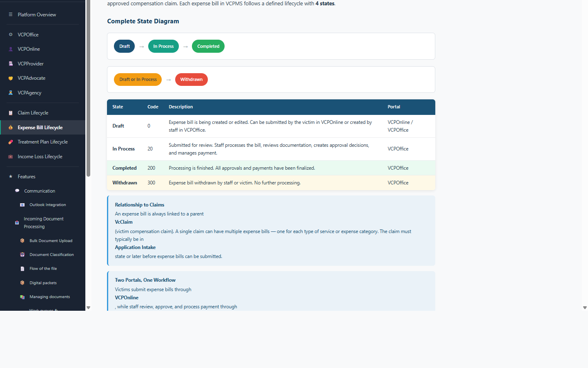The height and width of the screenshot is (368, 588).
Task: Click the Outlook Integration icon
Action: pyautogui.click(x=22, y=204)
